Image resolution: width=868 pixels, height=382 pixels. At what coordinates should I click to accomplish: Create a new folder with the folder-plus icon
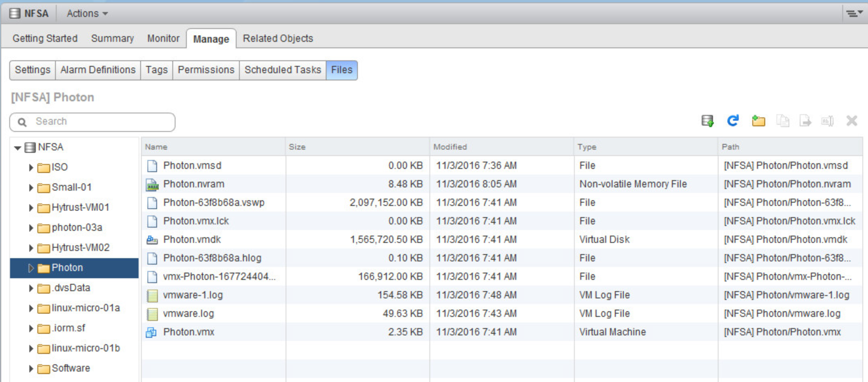click(758, 121)
